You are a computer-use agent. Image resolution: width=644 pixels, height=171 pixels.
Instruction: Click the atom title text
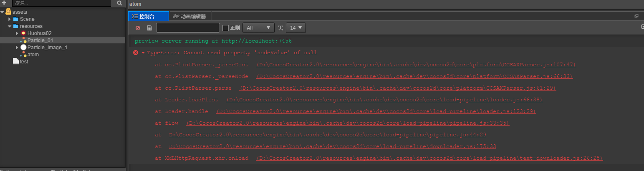point(135,4)
